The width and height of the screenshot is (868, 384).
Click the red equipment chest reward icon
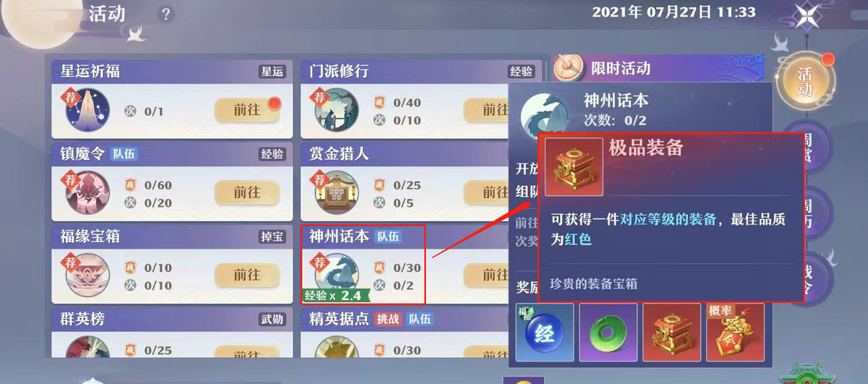click(x=671, y=333)
